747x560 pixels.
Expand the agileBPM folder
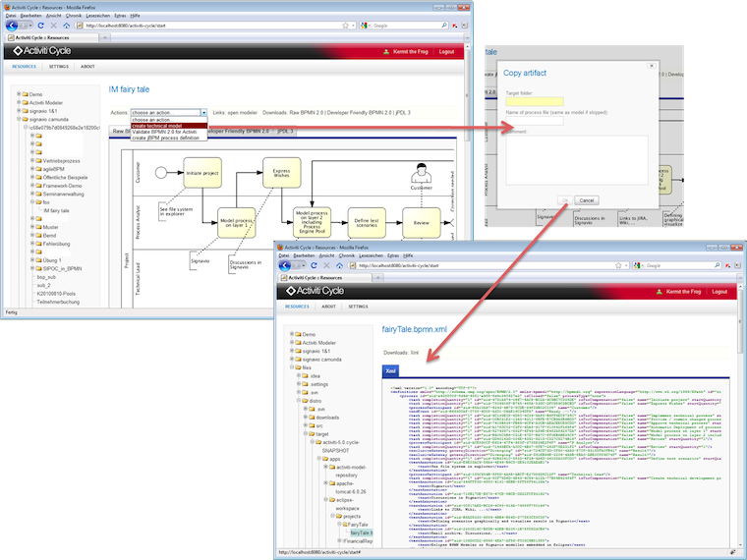(x=32, y=169)
